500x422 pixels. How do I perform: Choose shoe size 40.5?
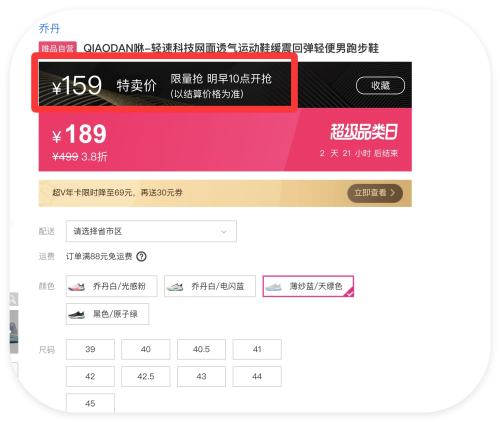tap(201, 349)
